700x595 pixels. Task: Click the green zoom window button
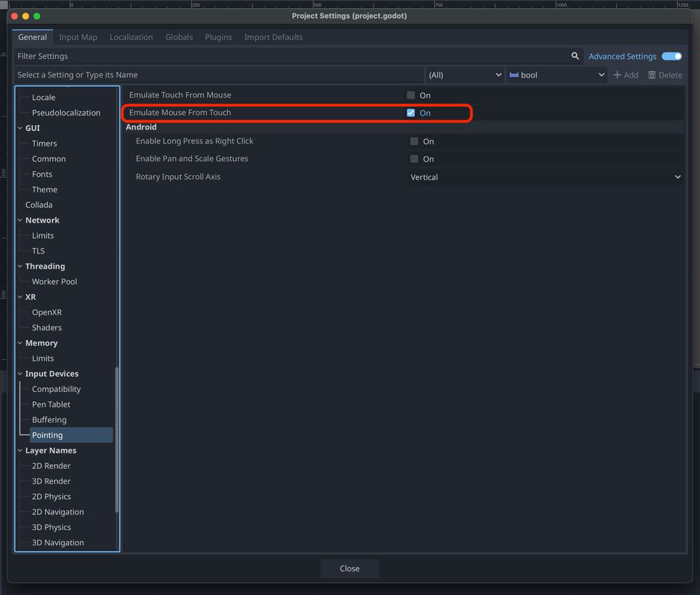37,16
